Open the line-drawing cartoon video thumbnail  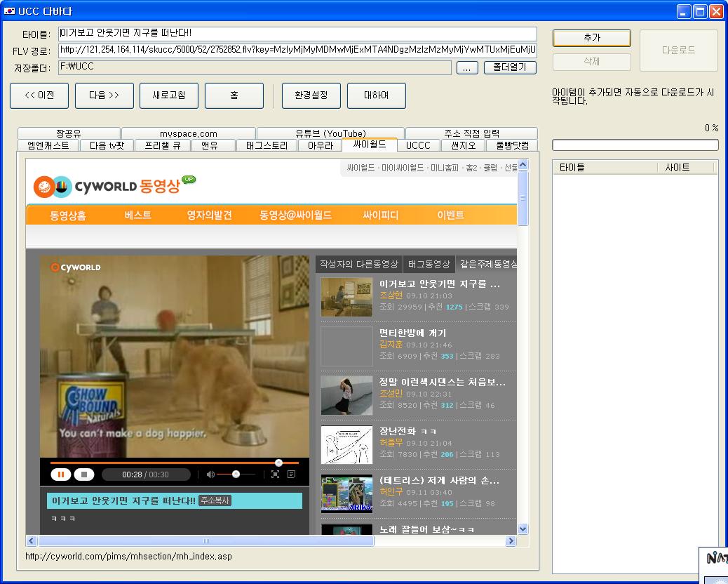347,444
